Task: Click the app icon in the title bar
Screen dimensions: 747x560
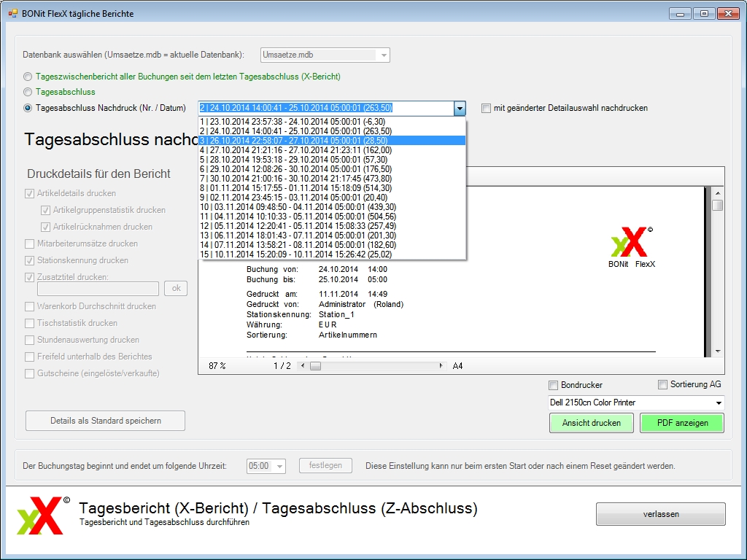Action: (x=13, y=13)
